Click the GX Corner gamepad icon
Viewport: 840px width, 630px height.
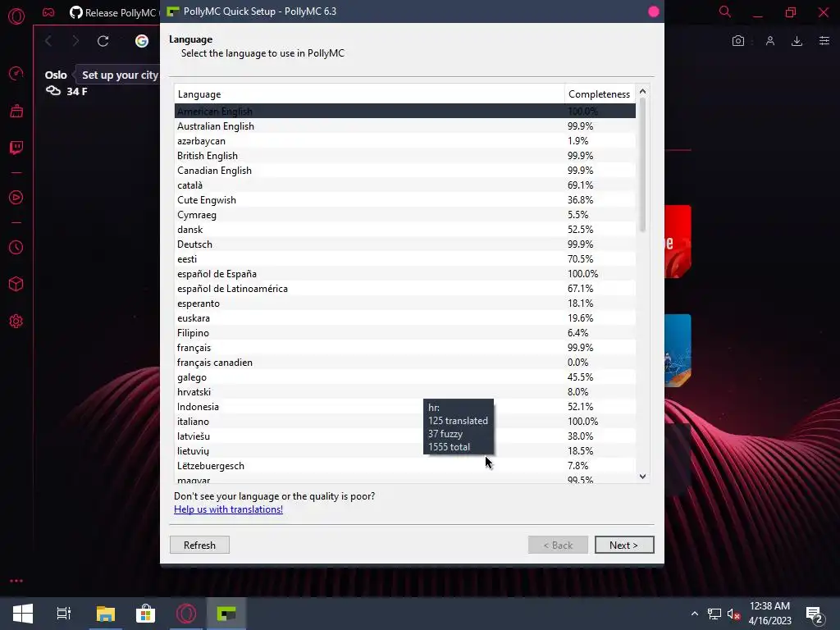pyautogui.click(x=48, y=12)
